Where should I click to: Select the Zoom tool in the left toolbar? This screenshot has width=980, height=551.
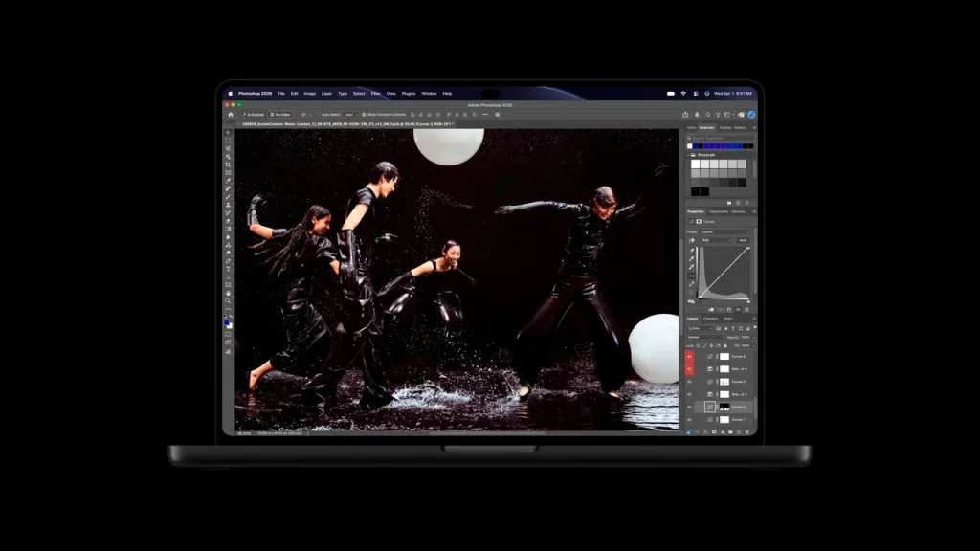pos(228,301)
